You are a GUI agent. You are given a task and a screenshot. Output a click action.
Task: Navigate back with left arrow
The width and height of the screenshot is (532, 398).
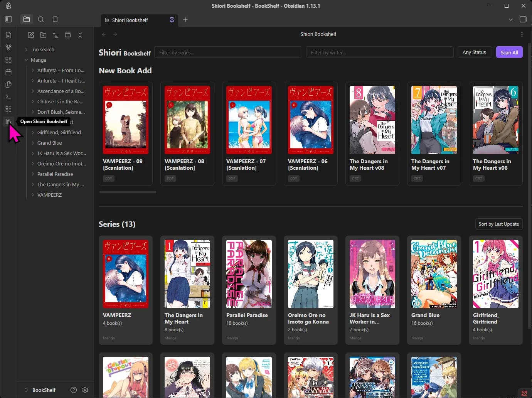coord(104,34)
